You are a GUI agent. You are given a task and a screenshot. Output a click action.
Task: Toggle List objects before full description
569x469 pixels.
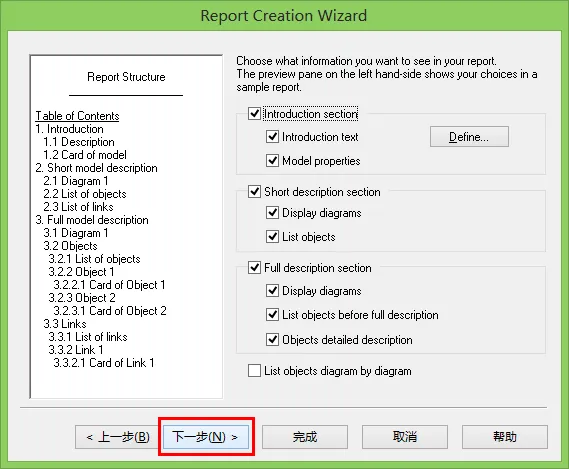(x=272, y=315)
